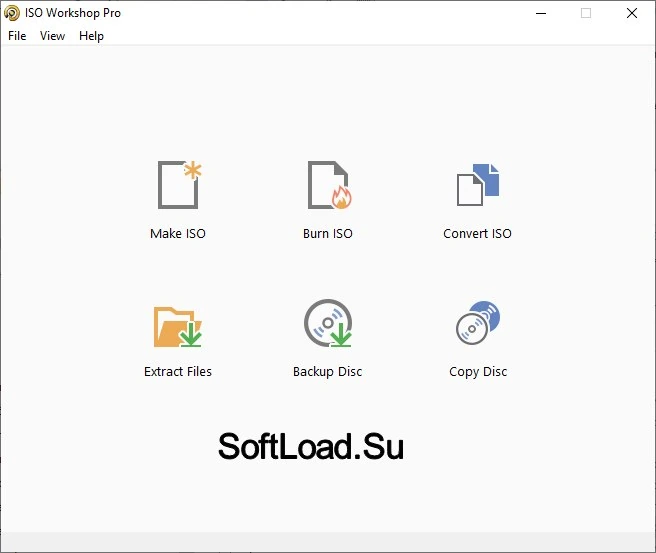656x553 pixels.
Task: Launch the Burn ISO flame icon
Action: [329, 184]
